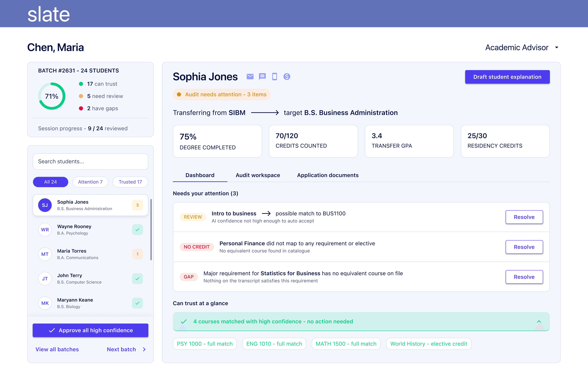The image size is (588, 380).
Task: Click 3.4 Transfer GPA card
Action: (409, 141)
